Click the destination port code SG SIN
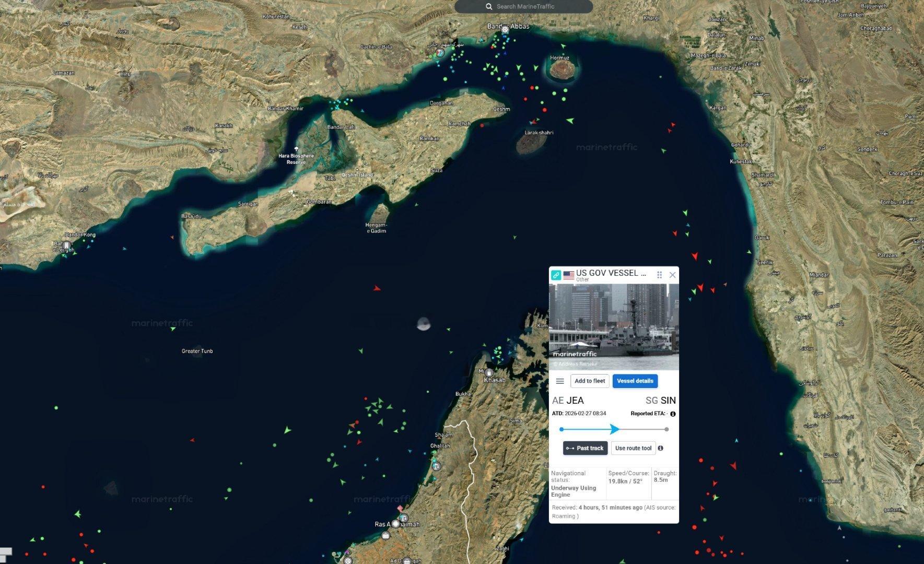 pos(661,401)
